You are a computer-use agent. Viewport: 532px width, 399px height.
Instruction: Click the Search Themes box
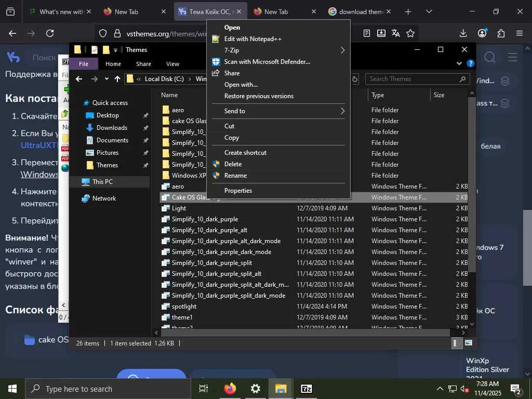[417, 79]
